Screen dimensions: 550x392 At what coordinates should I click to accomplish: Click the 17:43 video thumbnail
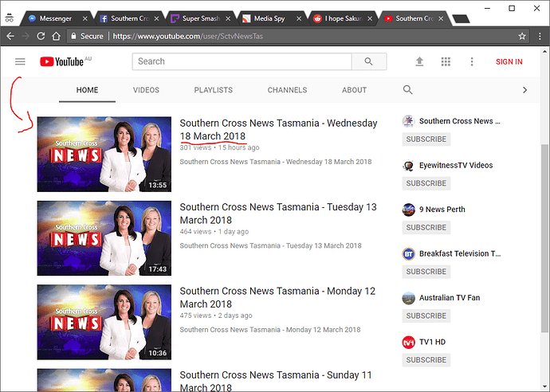(104, 238)
